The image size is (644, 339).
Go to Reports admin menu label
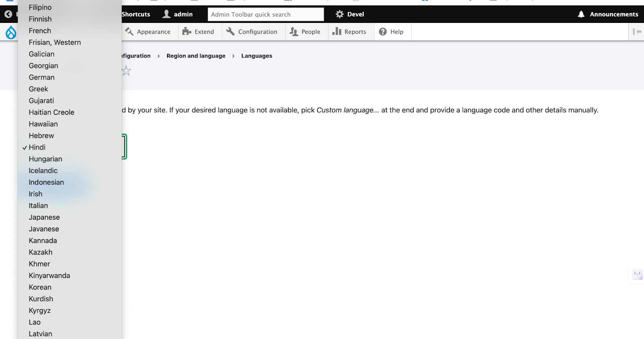[355, 32]
